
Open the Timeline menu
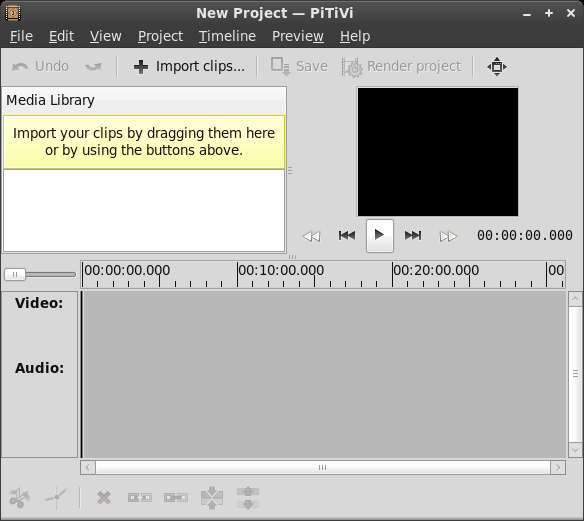point(227,36)
